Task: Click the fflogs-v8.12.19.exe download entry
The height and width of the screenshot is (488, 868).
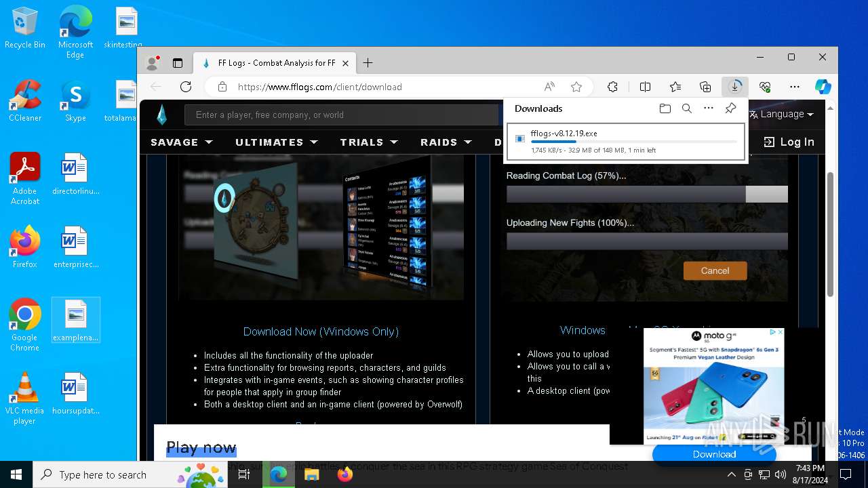Action: tap(625, 141)
